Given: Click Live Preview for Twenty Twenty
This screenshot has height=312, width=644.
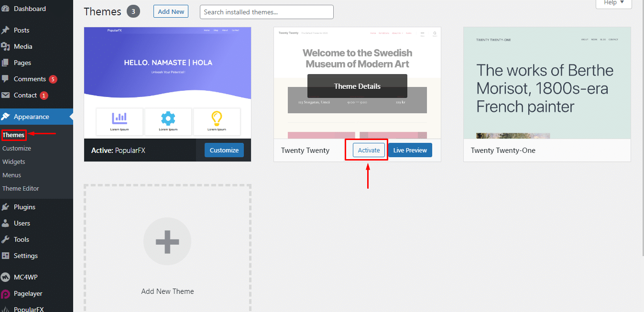Looking at the screenshot, I should (410, 150).
